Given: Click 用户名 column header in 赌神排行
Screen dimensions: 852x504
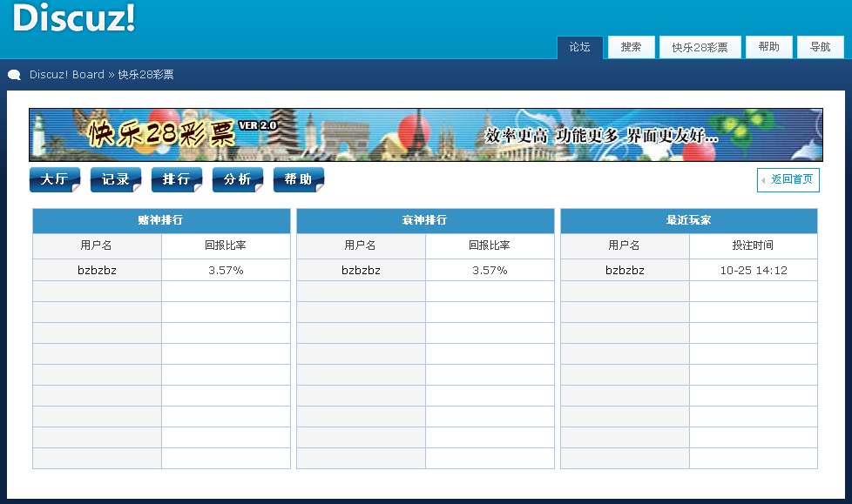Looking at the screenshot, I should tap(97, 245).
